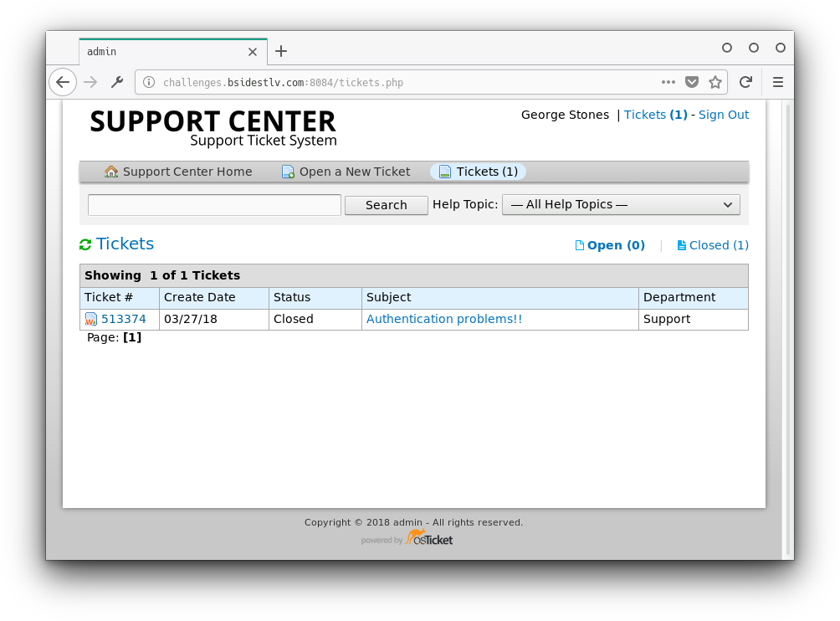This screenshot has height=621, width=840.
Task: Open ticket number 513374
Action: pyautogui.click(x=123, y=319)
